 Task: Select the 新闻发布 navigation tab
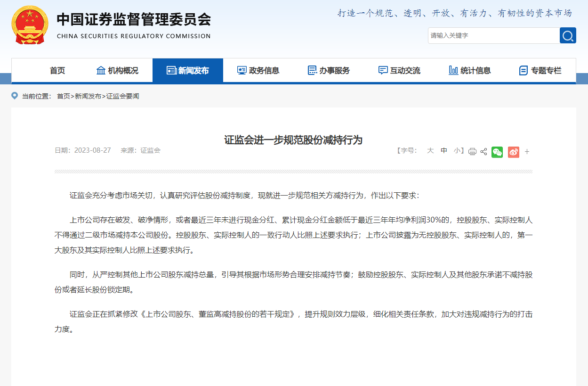point(188,71)
